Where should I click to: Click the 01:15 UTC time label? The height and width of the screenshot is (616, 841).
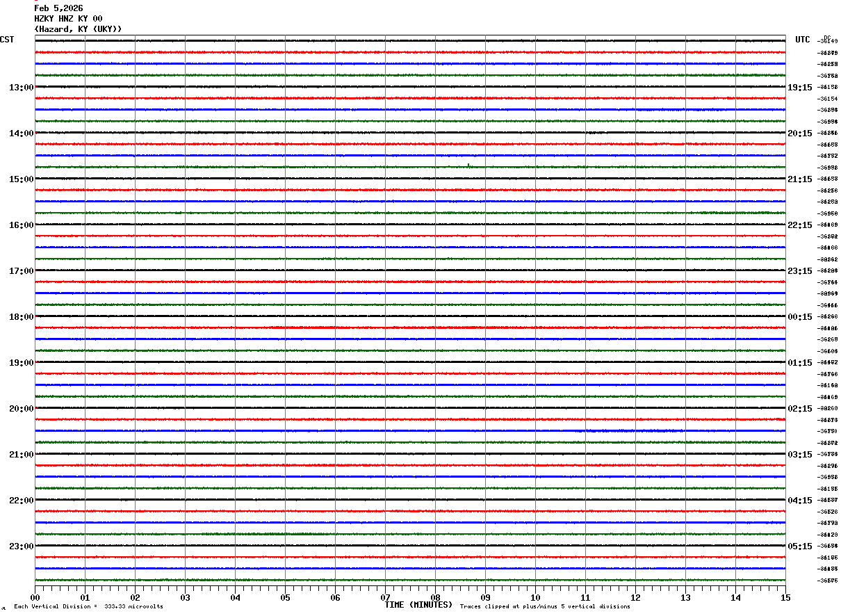pos(800,363)
